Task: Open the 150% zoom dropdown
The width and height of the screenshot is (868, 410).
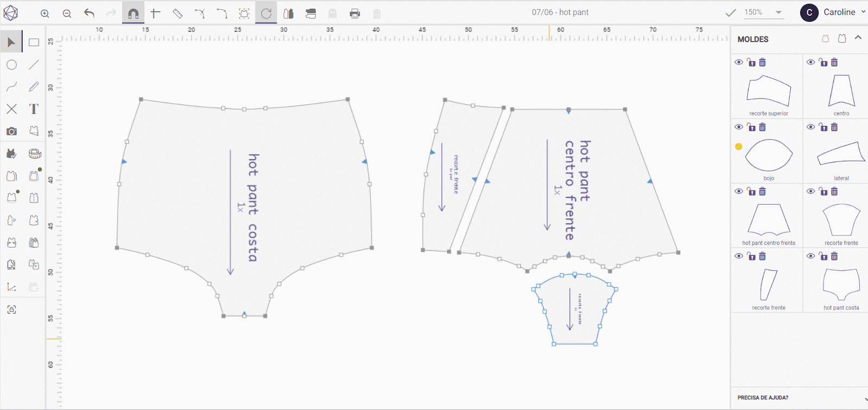Action: (x=778, y=12)
